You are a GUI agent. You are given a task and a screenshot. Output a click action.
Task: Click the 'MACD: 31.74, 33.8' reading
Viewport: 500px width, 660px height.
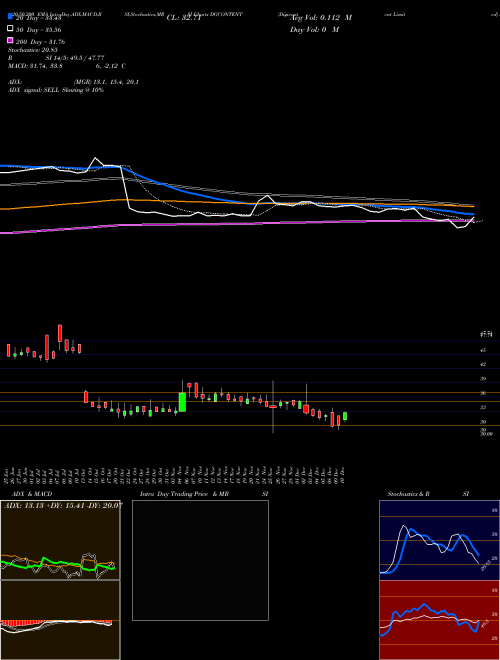click(35, 66)
